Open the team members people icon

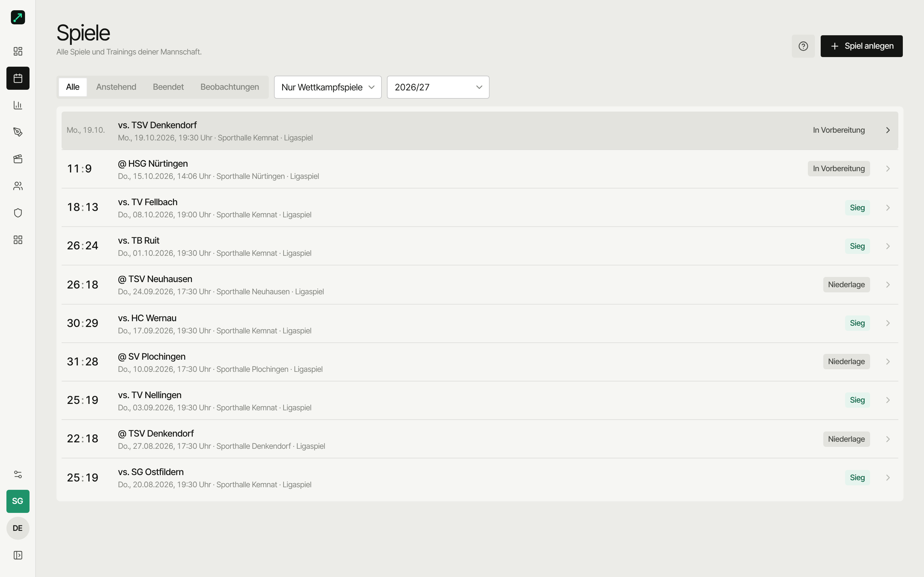[x=18, y=186]
